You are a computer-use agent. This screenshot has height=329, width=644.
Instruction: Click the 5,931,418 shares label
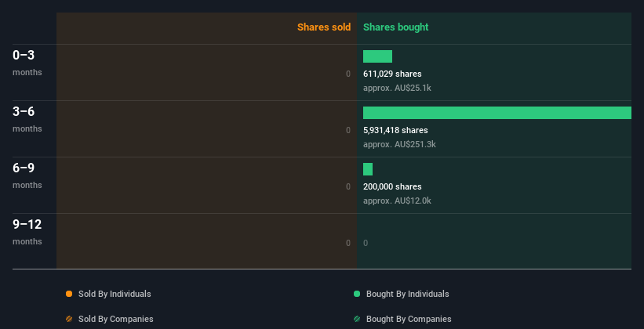point(395,130)
